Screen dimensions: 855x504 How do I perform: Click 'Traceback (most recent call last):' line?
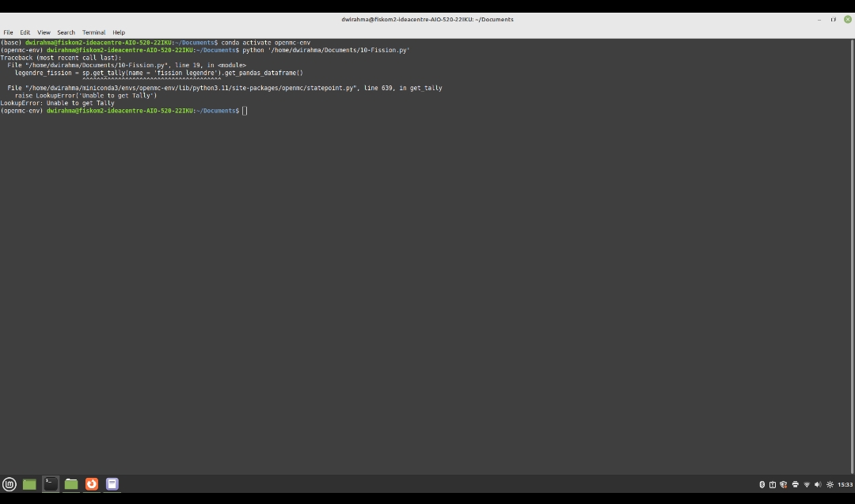61,58
